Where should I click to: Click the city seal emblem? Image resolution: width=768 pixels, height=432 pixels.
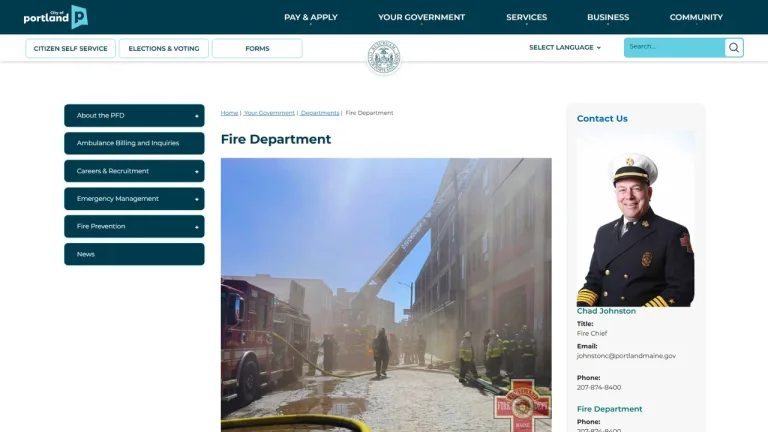[x=384, y=57]
